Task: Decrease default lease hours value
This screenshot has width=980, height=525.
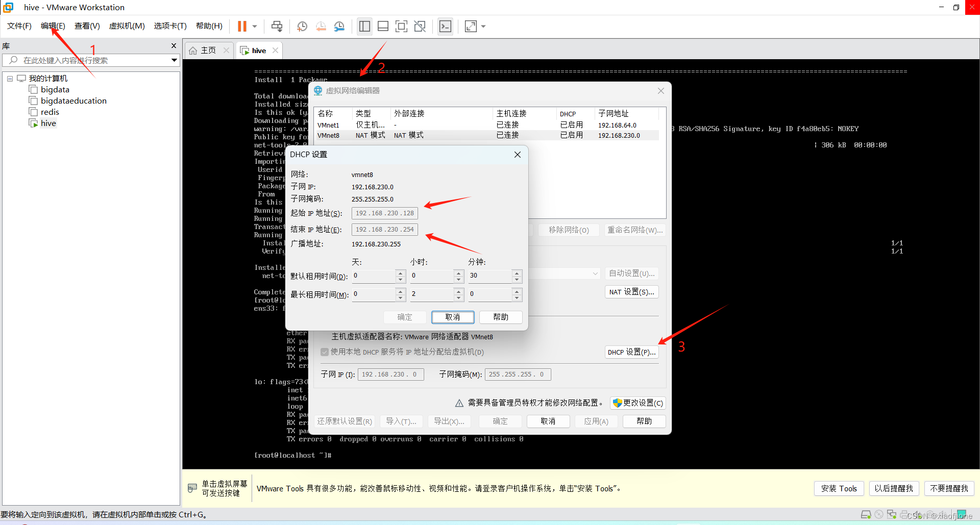Action: pos(459,280)
